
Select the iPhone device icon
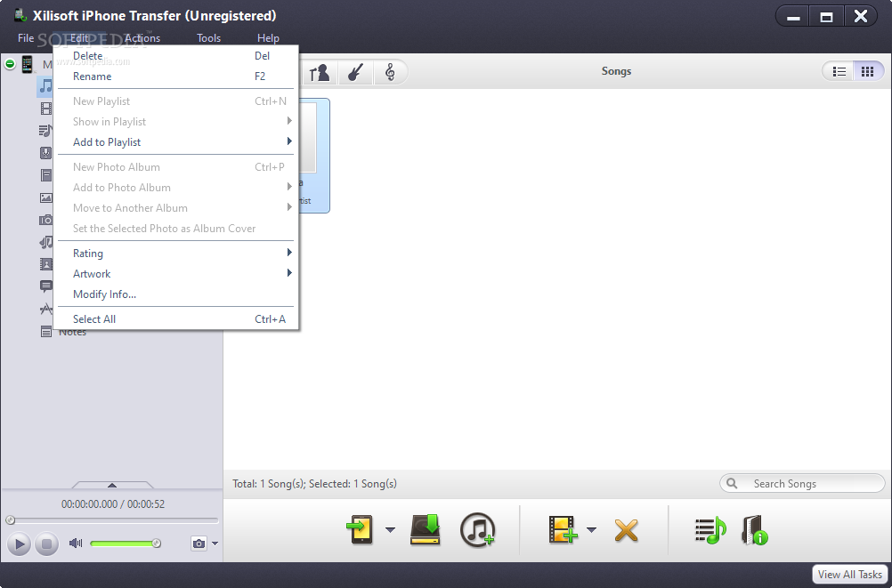(x=27, y=64)
